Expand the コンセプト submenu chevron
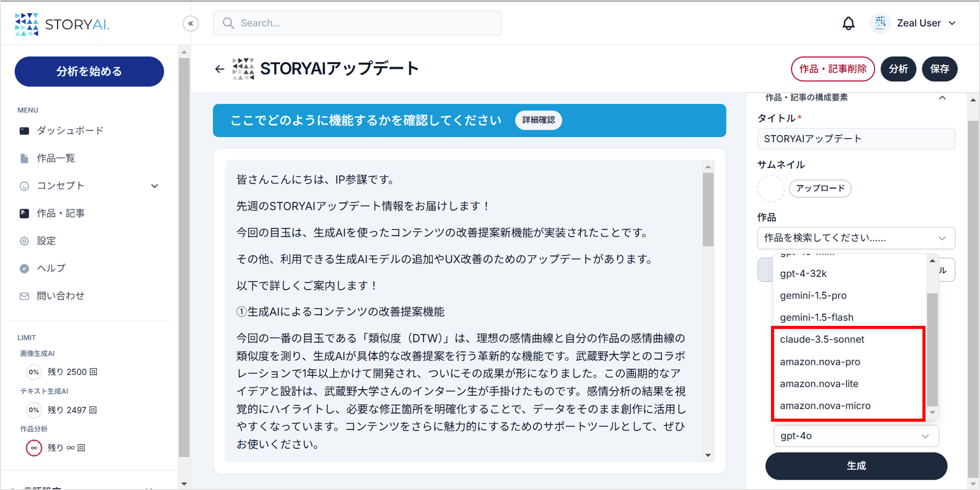The width and height of the screenshot is (980, 490). pyautogui.click(x=155, y=186)
